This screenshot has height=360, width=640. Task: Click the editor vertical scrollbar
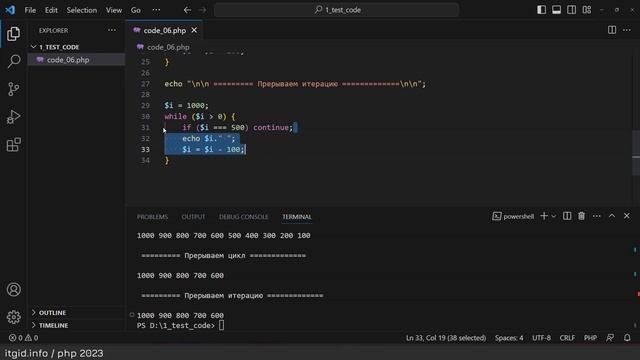pos(636,153)
